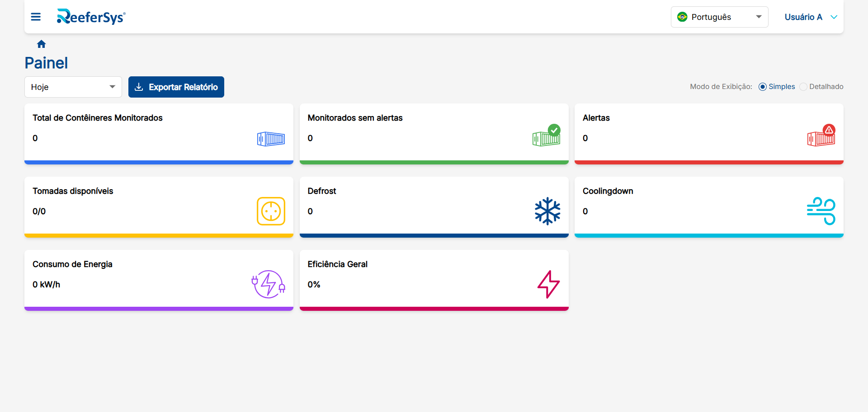Click the purple energy plug icon

coord(269,284)
